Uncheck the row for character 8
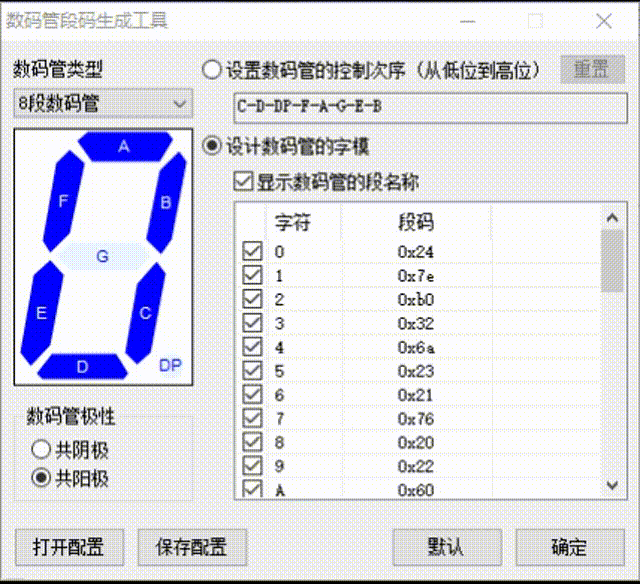 (x=252, y=442)
